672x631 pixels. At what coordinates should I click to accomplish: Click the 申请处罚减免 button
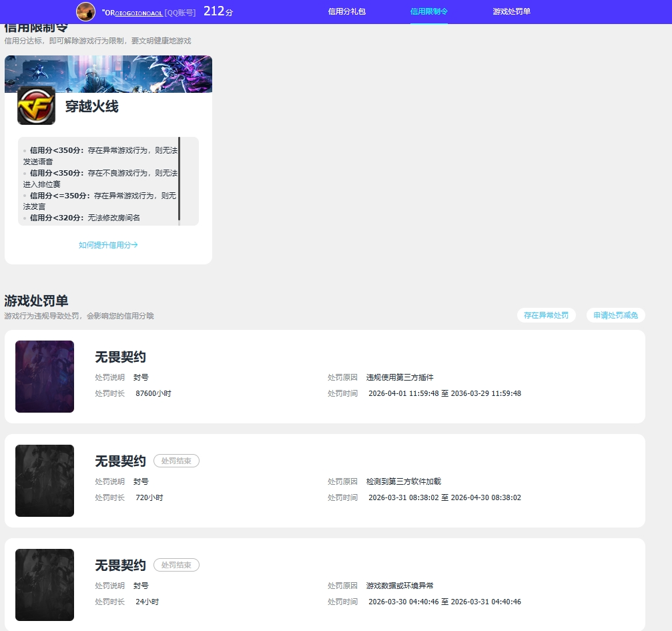(x=616, y=315)
